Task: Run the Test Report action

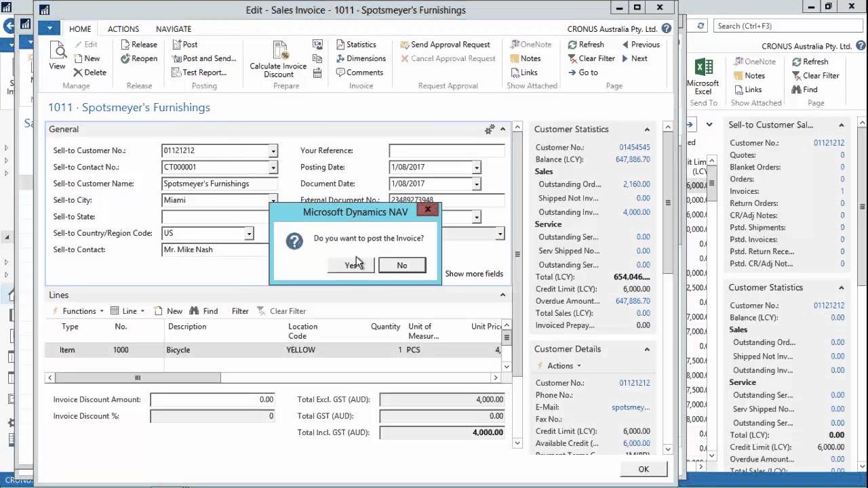Action: coord(199,73)
